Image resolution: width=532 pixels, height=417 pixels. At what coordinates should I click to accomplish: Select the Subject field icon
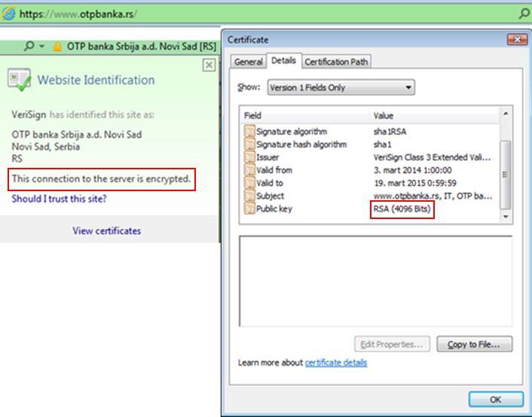249,196
